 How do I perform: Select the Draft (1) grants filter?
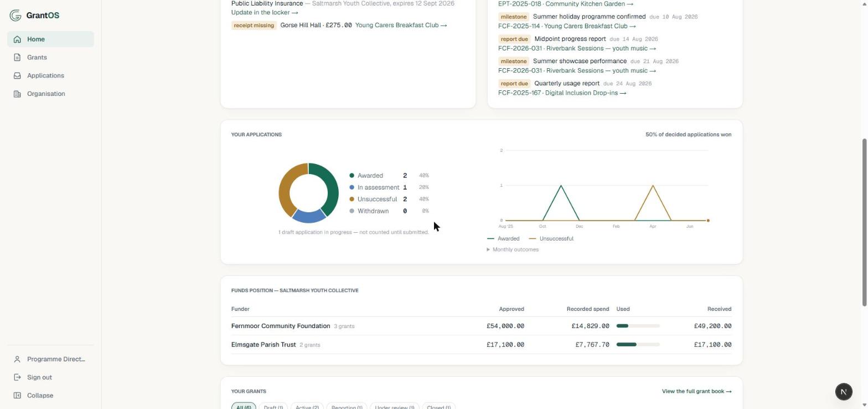273,407
